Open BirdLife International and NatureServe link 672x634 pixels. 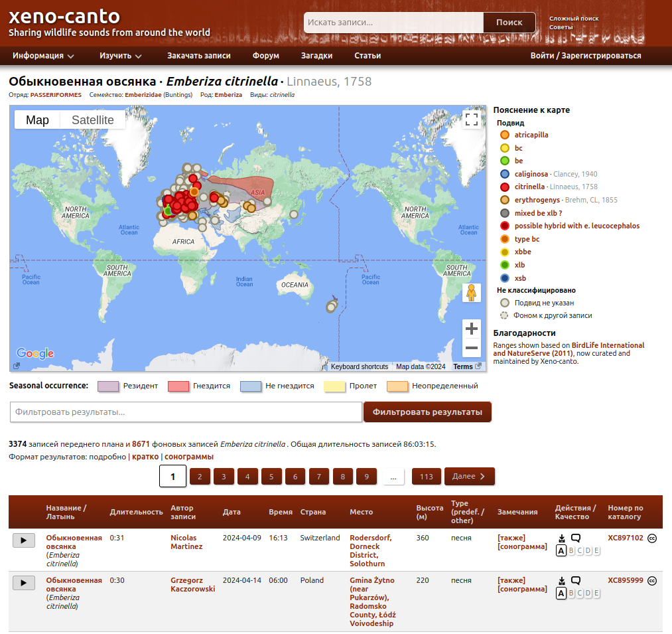(569, 349)
